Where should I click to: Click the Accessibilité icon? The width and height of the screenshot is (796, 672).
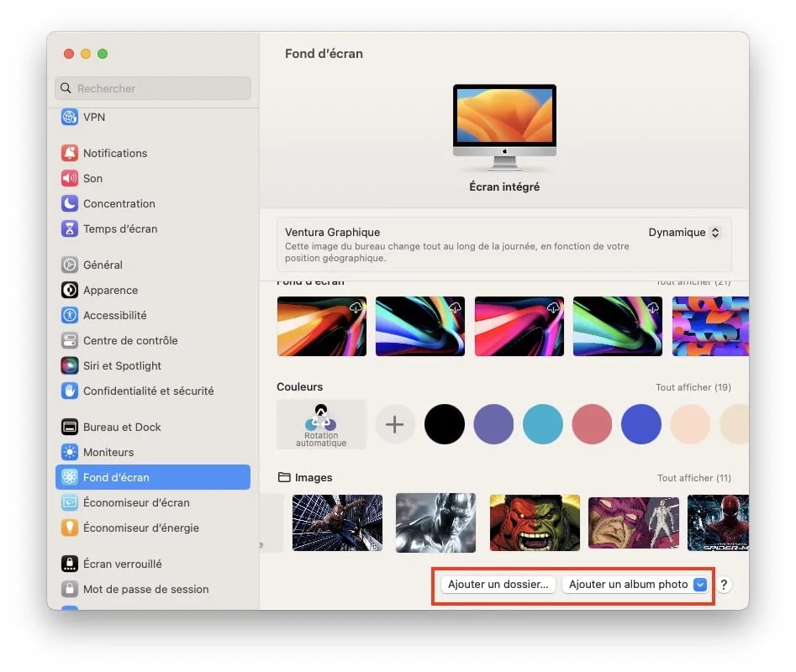70,315
